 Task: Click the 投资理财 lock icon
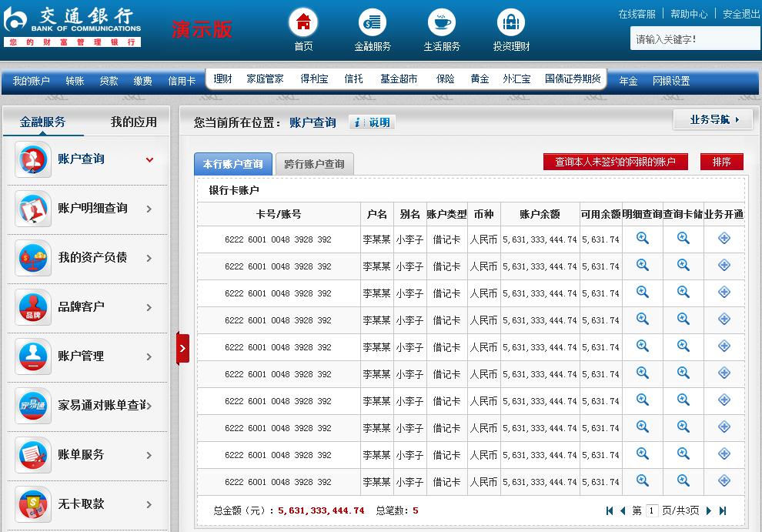coord(511,23)
